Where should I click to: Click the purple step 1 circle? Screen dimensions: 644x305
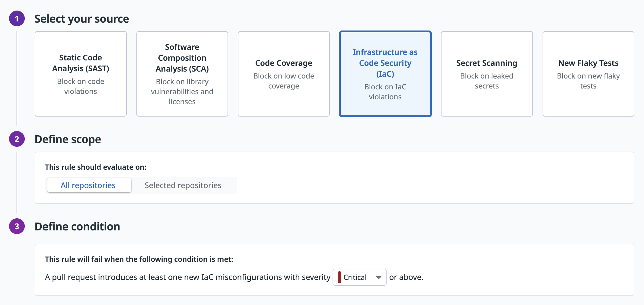[17, 19]
